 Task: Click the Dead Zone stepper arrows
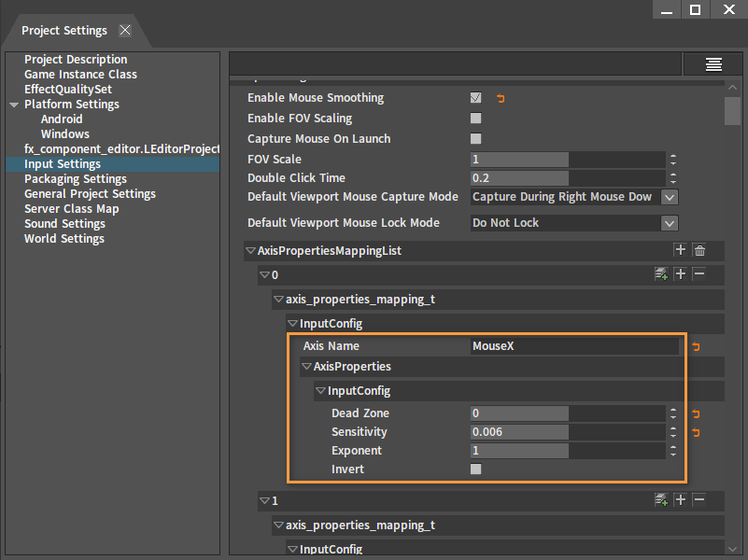coord(673,413)
